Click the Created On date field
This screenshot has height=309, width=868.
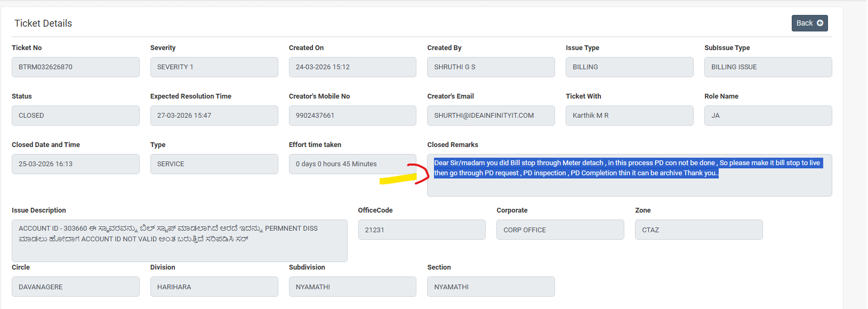pyautogui.click(x=352, y=67)
